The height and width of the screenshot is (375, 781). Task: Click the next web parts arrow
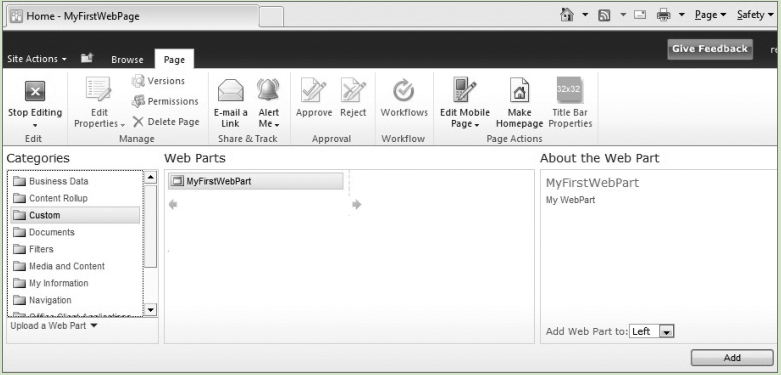(x=357, y=204)
